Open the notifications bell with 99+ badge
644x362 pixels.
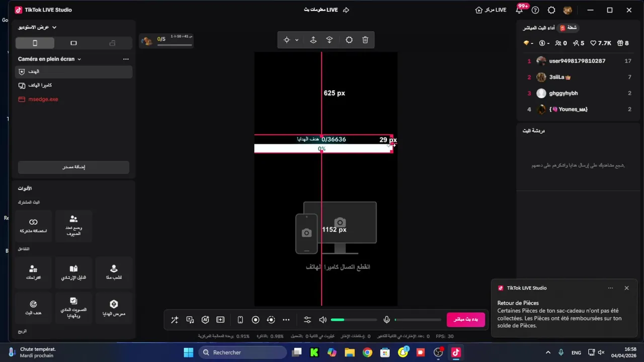(520, 10)
